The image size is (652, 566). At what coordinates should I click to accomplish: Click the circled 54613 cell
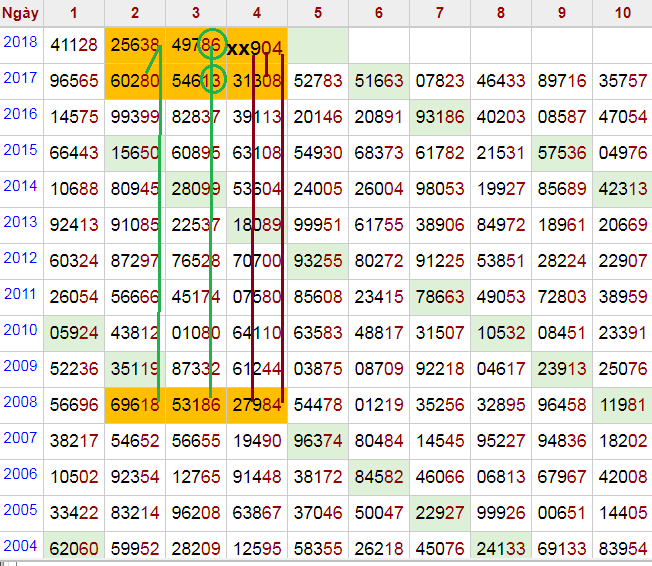(x=196, y=81)
